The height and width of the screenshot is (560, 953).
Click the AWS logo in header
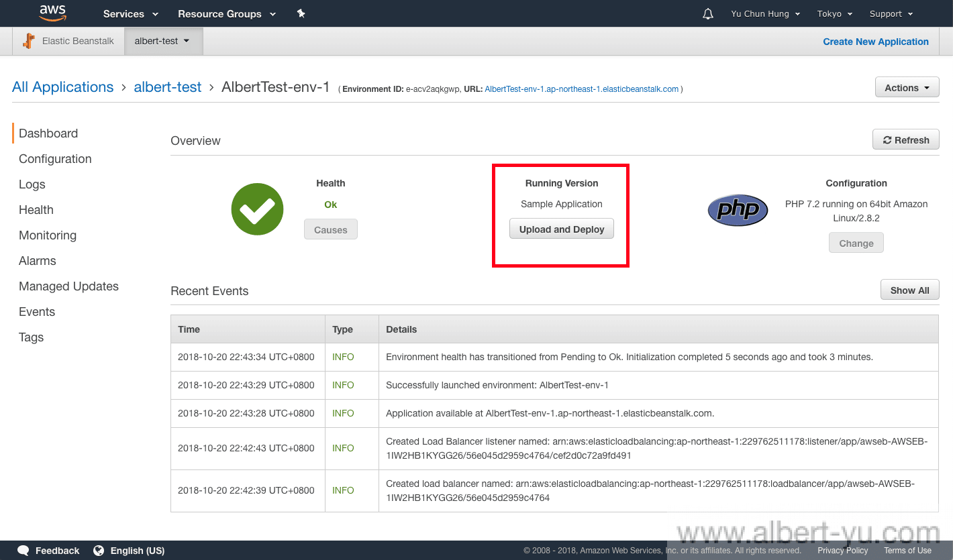[x=52, y=13]
